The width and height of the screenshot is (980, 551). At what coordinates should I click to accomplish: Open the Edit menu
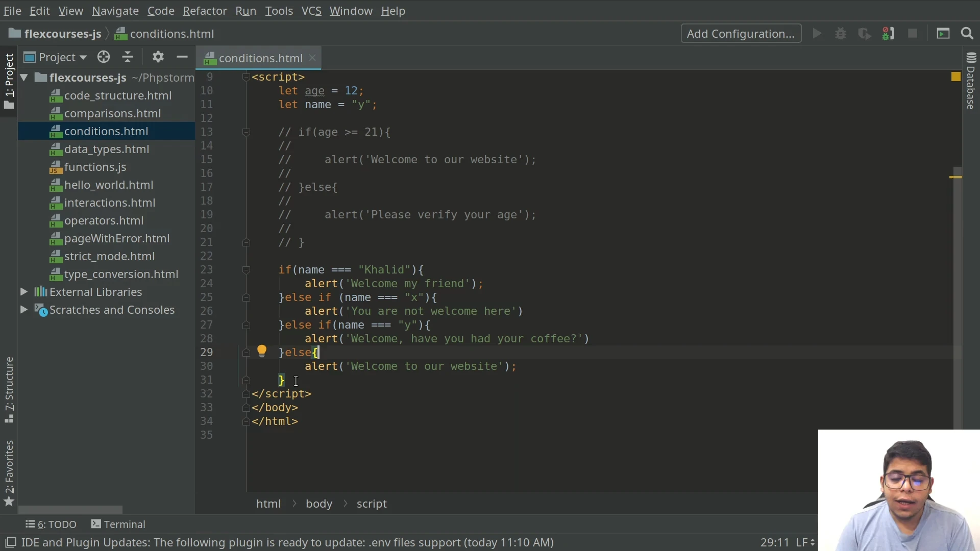click(x=39, y=11)
